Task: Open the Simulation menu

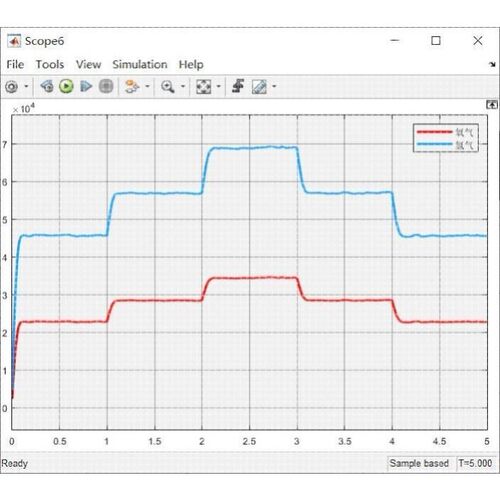Action: click(x=140, y=64)
